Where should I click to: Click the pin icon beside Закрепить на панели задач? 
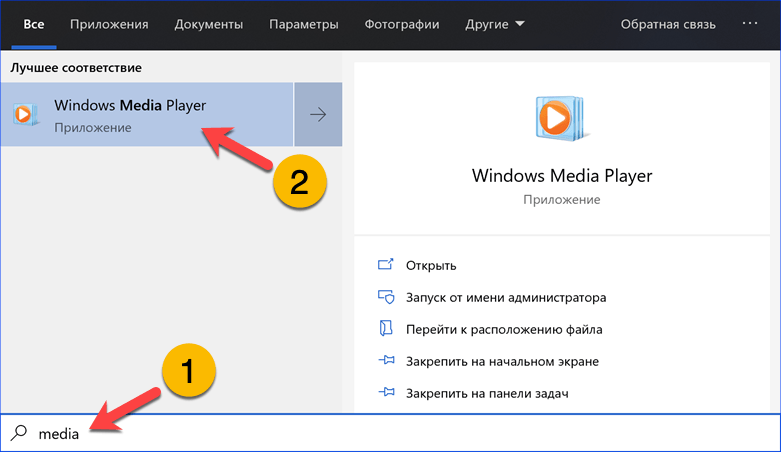[387, 393]
